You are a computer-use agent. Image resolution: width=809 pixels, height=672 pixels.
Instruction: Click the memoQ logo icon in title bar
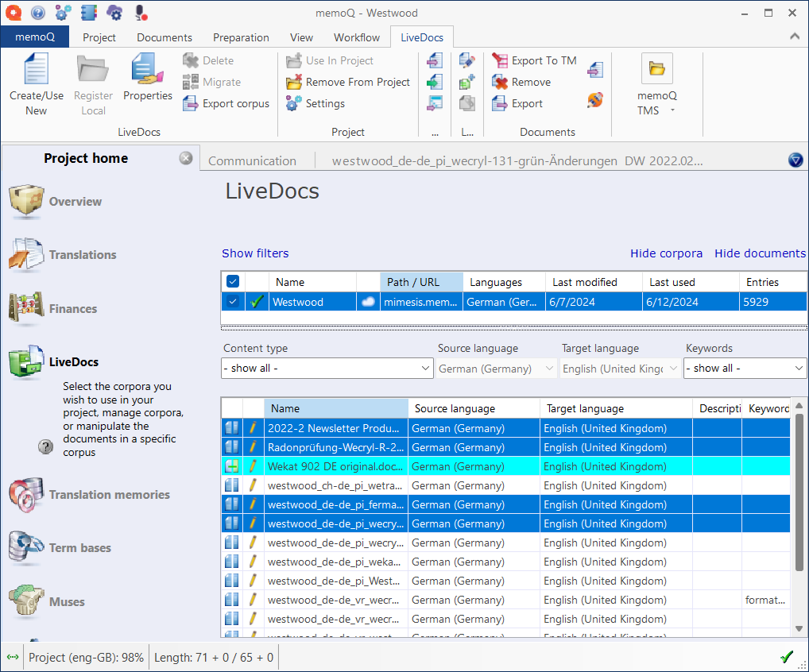point(13,13)
